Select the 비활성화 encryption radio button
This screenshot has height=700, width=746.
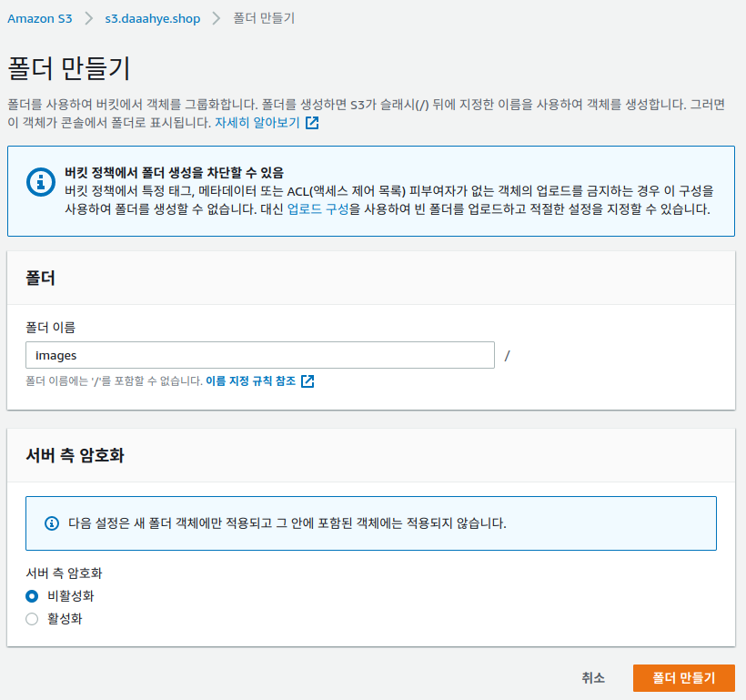click(x=32, y=595)
